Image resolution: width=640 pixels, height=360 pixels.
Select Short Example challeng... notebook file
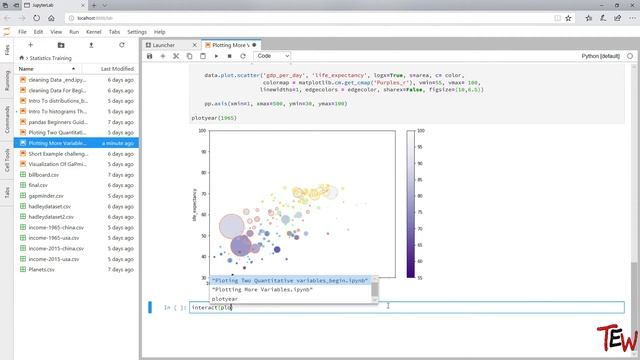76,154
